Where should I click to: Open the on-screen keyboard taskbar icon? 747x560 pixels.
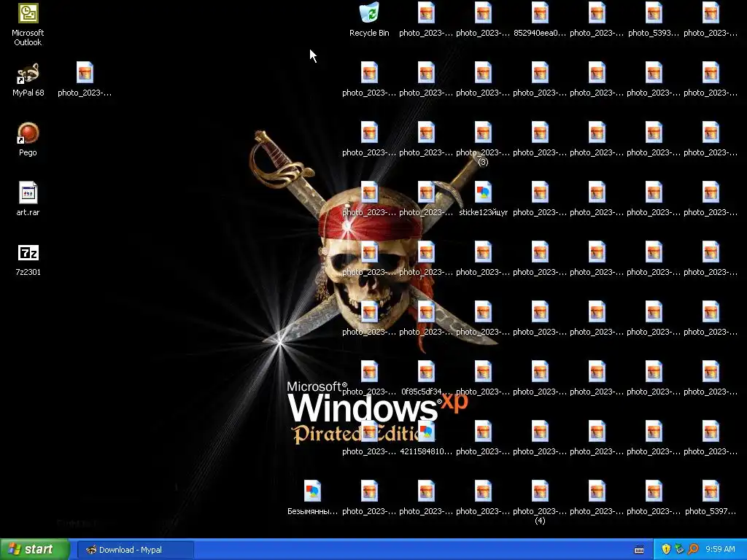[639, 550]
